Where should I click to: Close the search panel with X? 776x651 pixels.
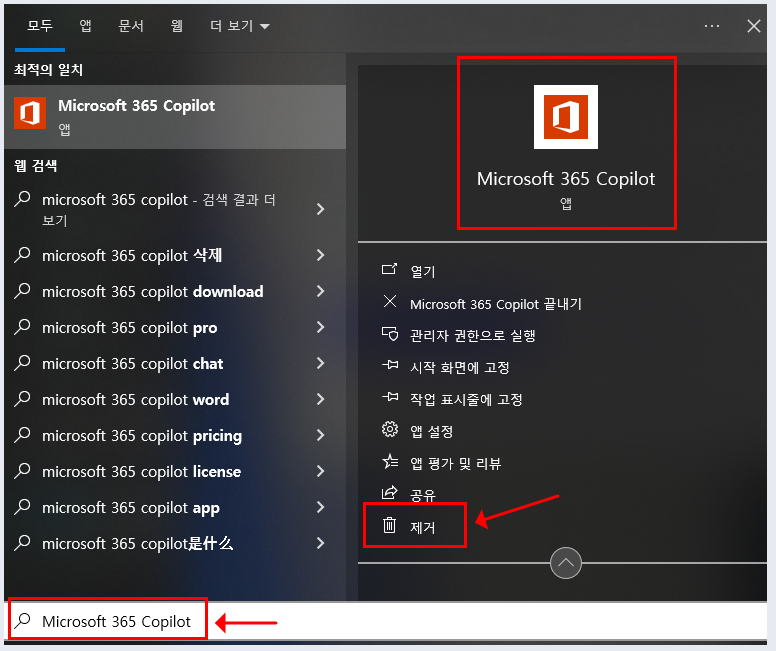(754, 26)
